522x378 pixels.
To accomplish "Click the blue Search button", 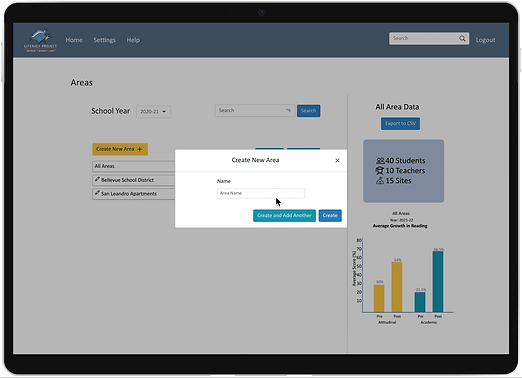I will [x=309, y=111].
